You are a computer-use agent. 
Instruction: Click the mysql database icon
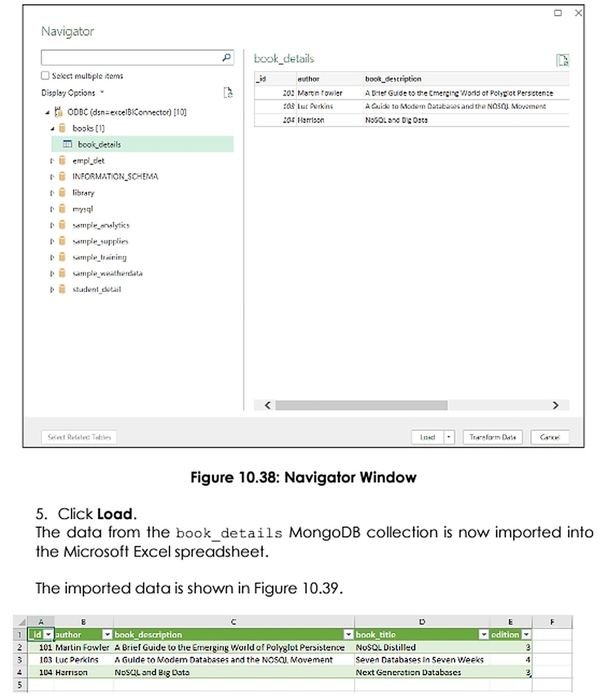62,209
